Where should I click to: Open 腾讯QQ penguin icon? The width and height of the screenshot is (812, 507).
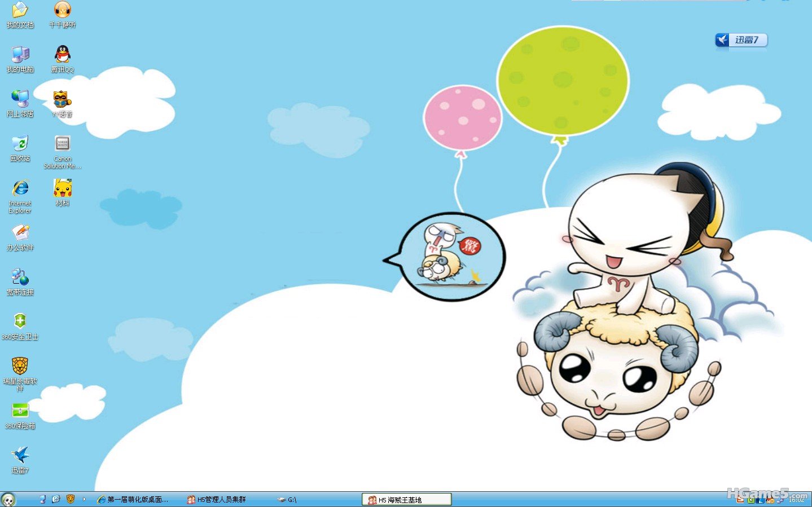tap(62, 55)
